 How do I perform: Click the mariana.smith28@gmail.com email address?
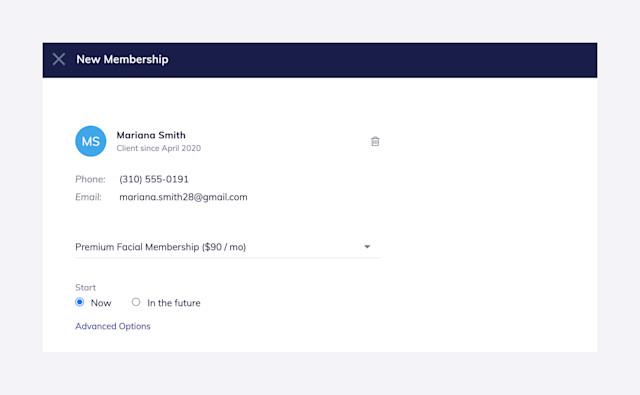click(x=183, y=197)
